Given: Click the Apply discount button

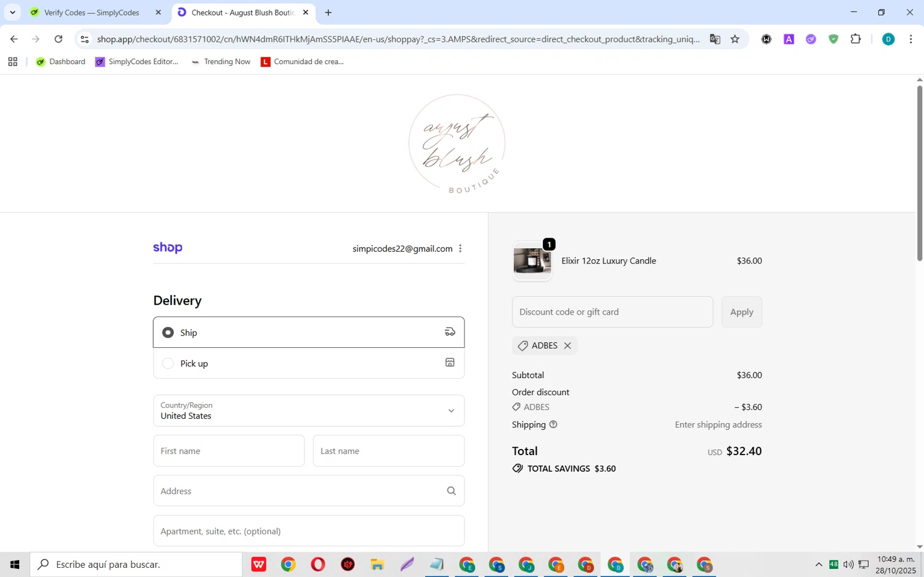Looking at the screenshot, I should click(x=742, y=312).
